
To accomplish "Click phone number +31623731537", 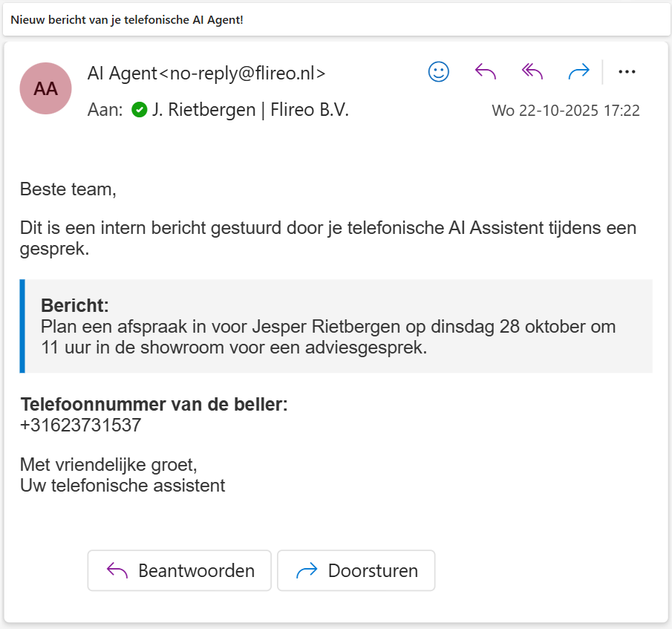I will (80, 425).
